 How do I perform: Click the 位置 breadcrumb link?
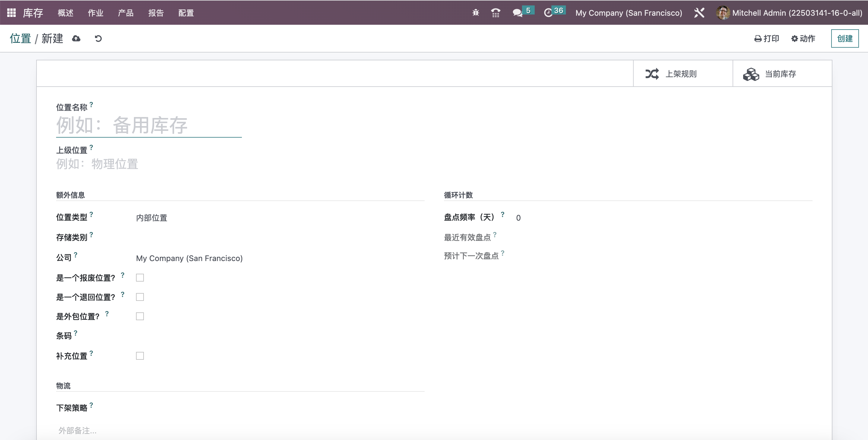[20, 38]
